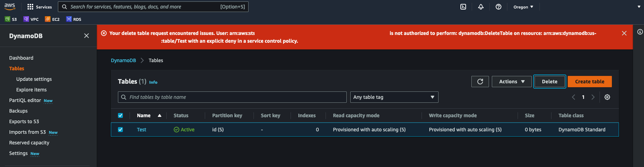Open table preferences gear icon
This screenshot has width=644, height=167.
[607, 97]
